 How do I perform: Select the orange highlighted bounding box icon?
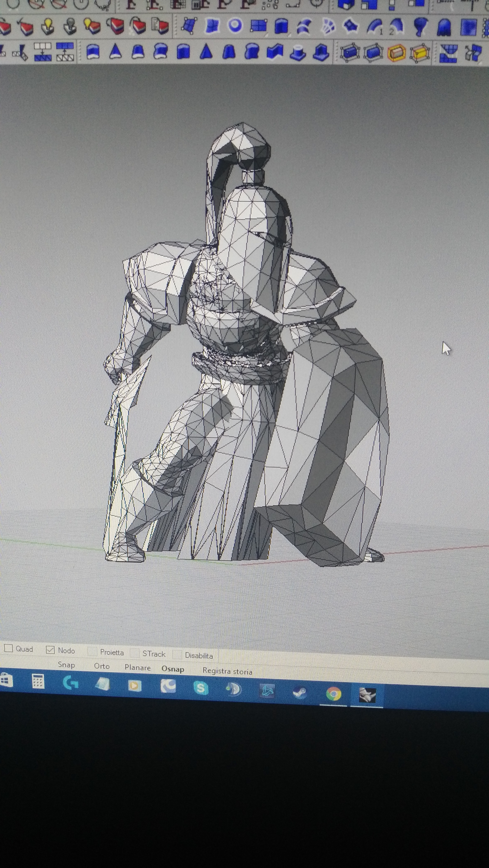click(396, 53)
